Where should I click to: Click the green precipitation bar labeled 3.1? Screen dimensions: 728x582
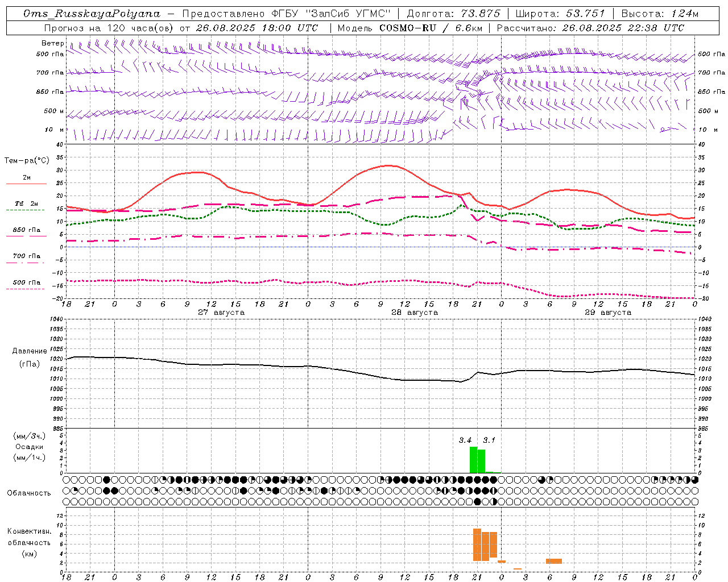pyautogui.click(x=481, y=461)
